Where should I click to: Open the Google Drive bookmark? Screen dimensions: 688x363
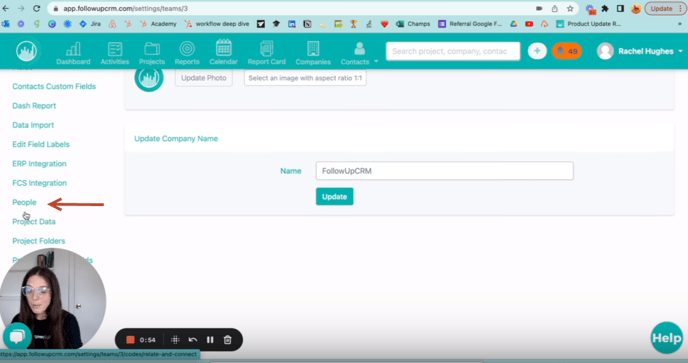[x=513, y=24]
